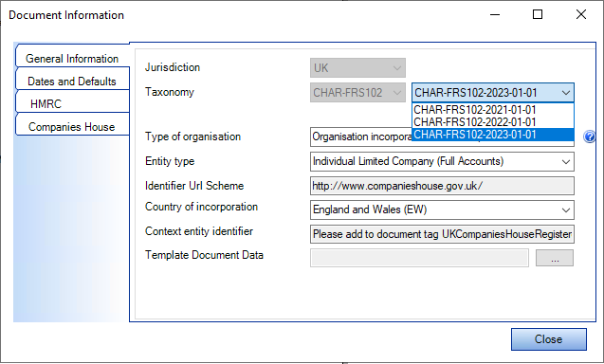Click the Taxonomy label
This screenshot has height=364, width=604.
click(170, 92)
